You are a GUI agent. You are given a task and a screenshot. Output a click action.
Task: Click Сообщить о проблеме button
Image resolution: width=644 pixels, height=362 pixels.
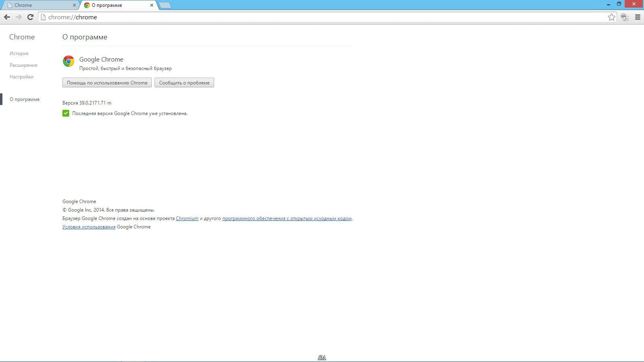click(x=184, y=82)
